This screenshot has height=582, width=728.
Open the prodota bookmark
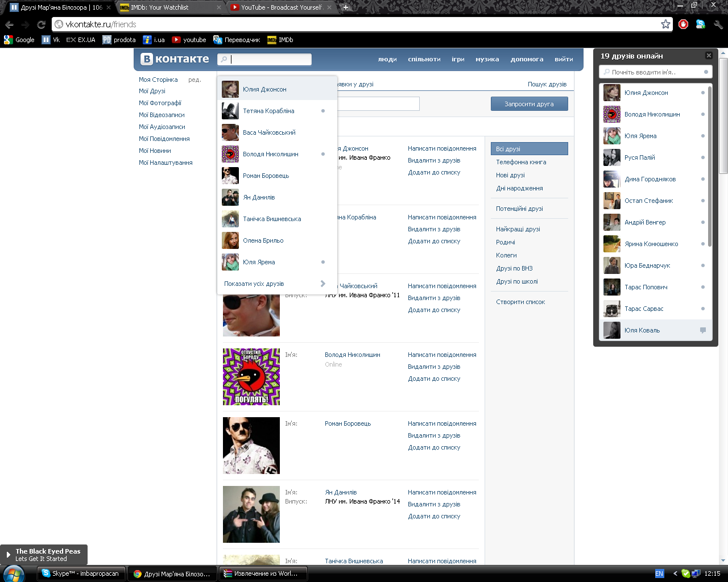click(119, 40)
